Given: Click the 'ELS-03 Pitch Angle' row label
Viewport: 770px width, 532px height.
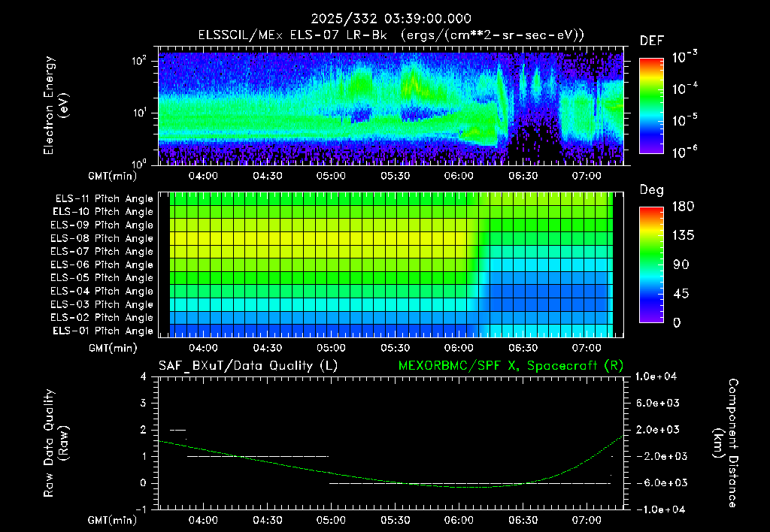Looking at the screenshot, I should click(102, 305).
